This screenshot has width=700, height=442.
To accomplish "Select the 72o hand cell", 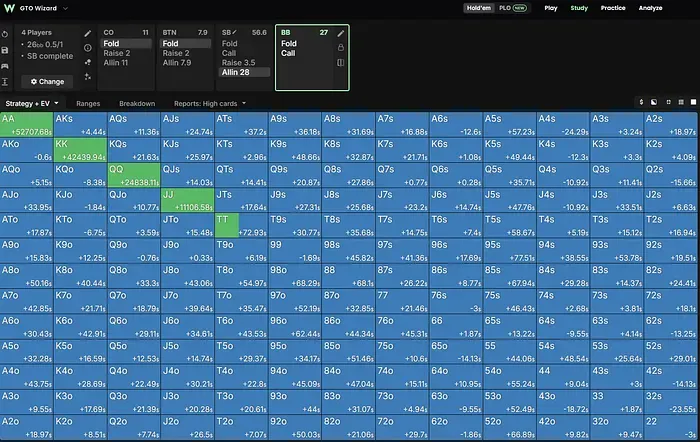I will coord(402,427).
